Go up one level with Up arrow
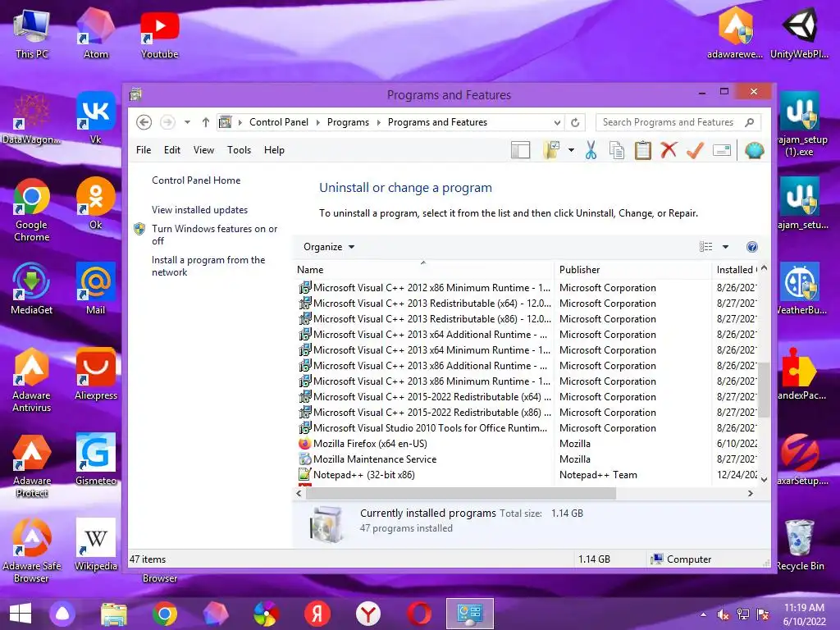Viewport: 840px width, 630px height. [x=206, y=122]
